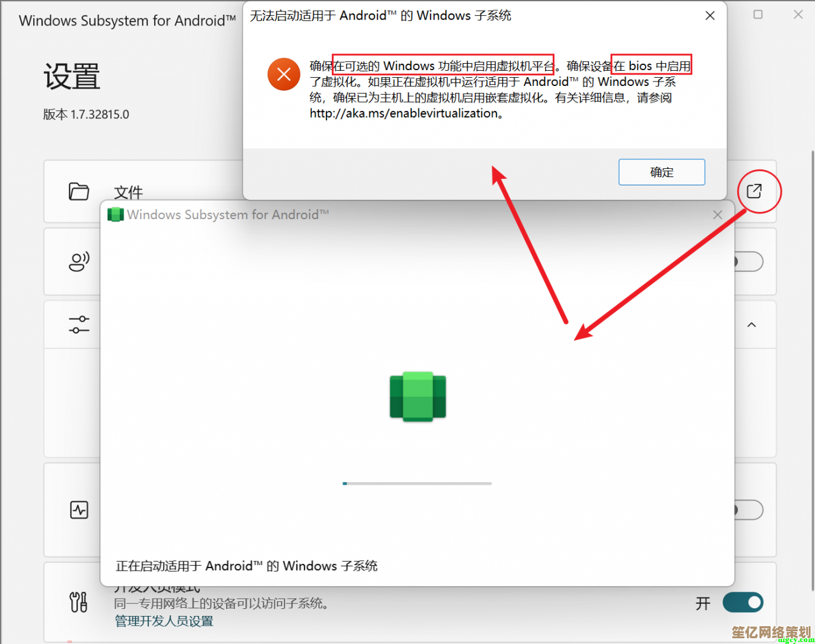
Task: Maximize the settings window
Action: (758, 14)
